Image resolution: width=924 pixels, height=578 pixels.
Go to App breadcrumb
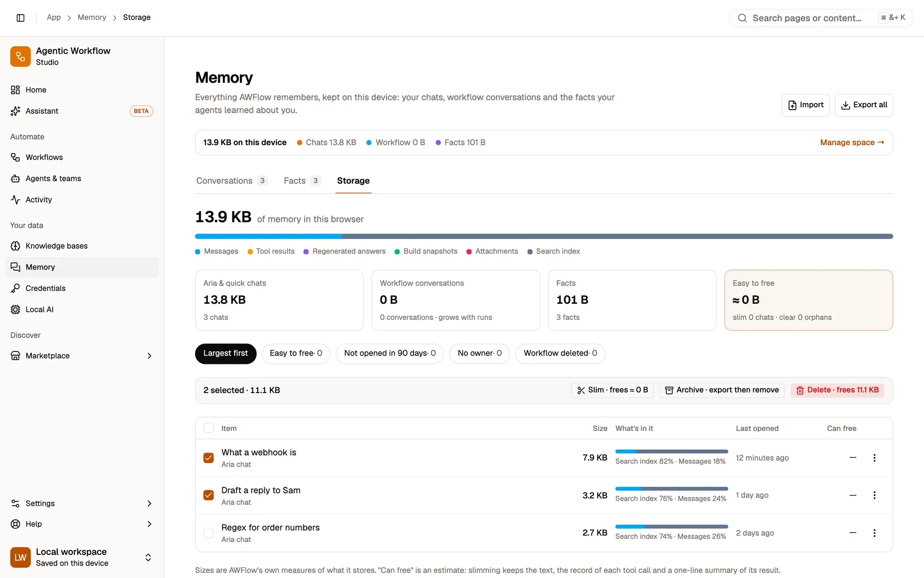(x=54, y=17)
